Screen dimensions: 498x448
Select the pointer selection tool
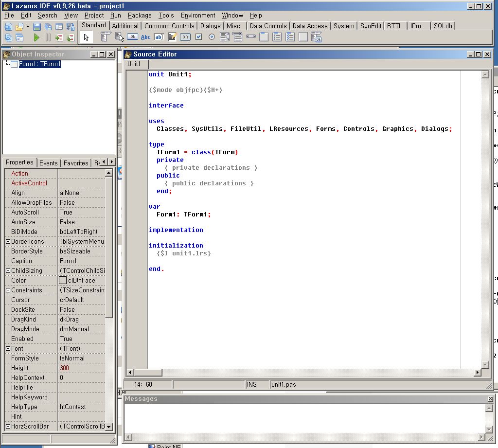(86, 37)
